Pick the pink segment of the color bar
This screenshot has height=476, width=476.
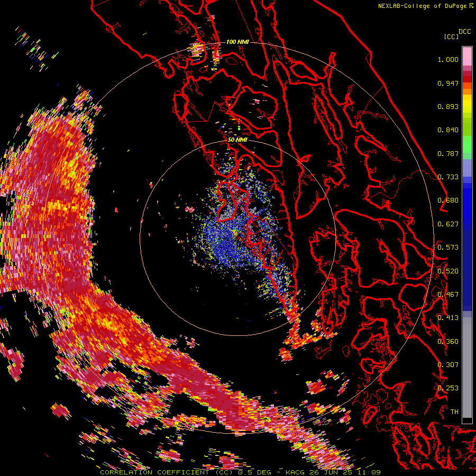[467, 56]
